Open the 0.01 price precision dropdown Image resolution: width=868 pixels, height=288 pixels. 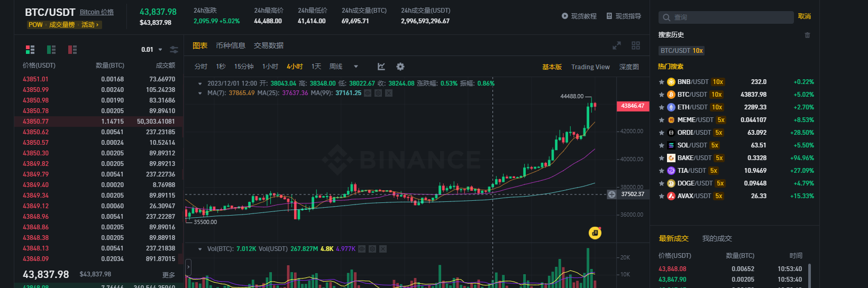point(152,50)
